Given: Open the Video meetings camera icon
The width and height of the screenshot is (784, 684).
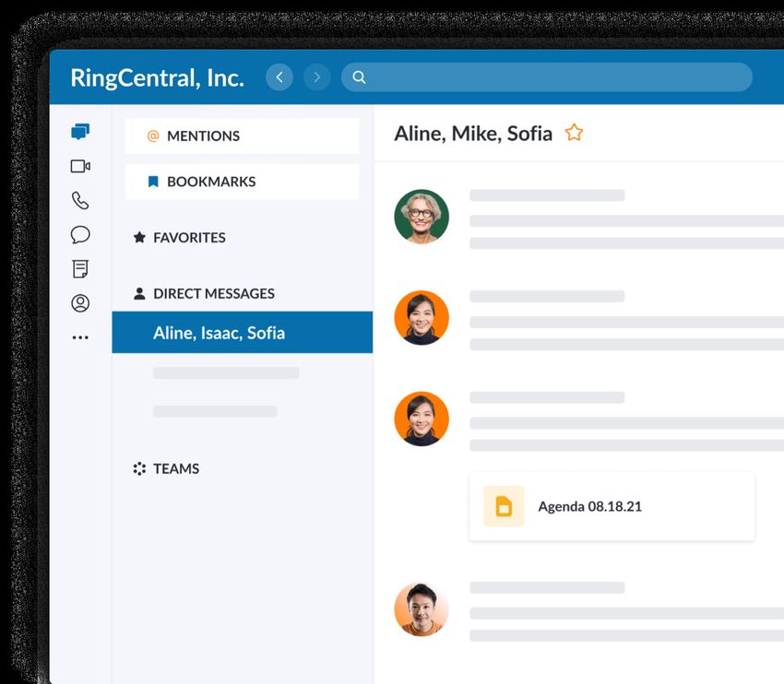Looking at the screenshot, I should (x=80, y=167).
